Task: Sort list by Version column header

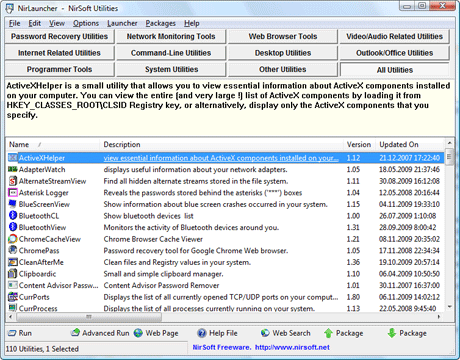Action: pos(359,145)
